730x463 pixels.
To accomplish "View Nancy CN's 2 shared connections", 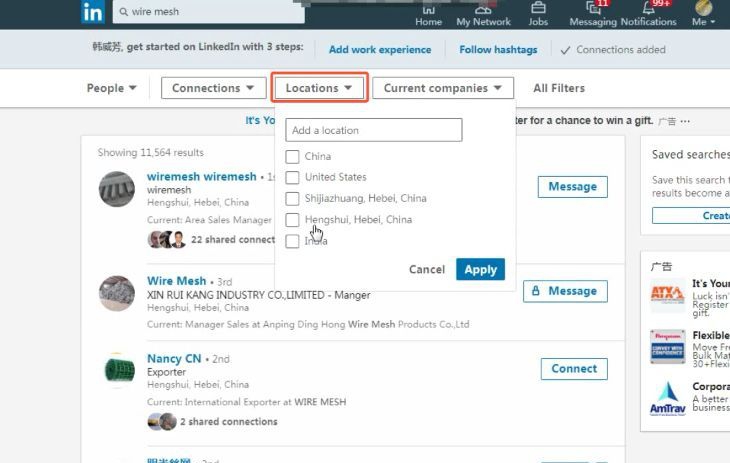I will click(229, 422).
